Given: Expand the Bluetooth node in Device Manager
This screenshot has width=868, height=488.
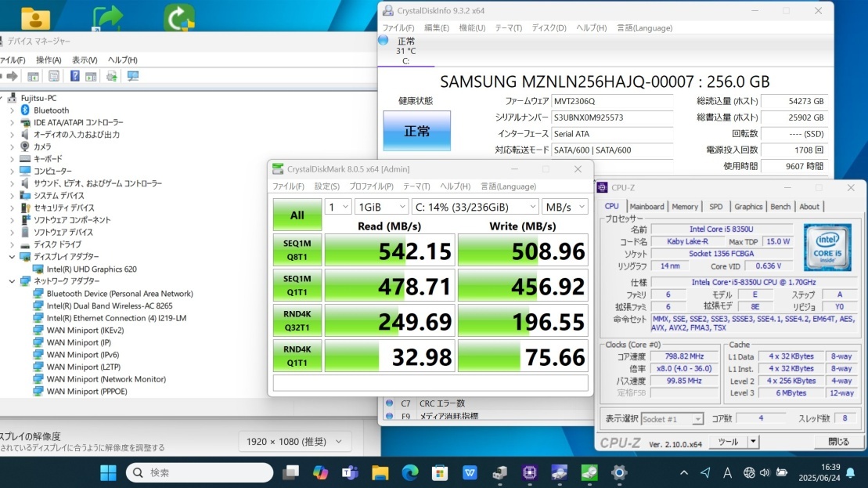Looking at the screenshot, I should point(13,110).
